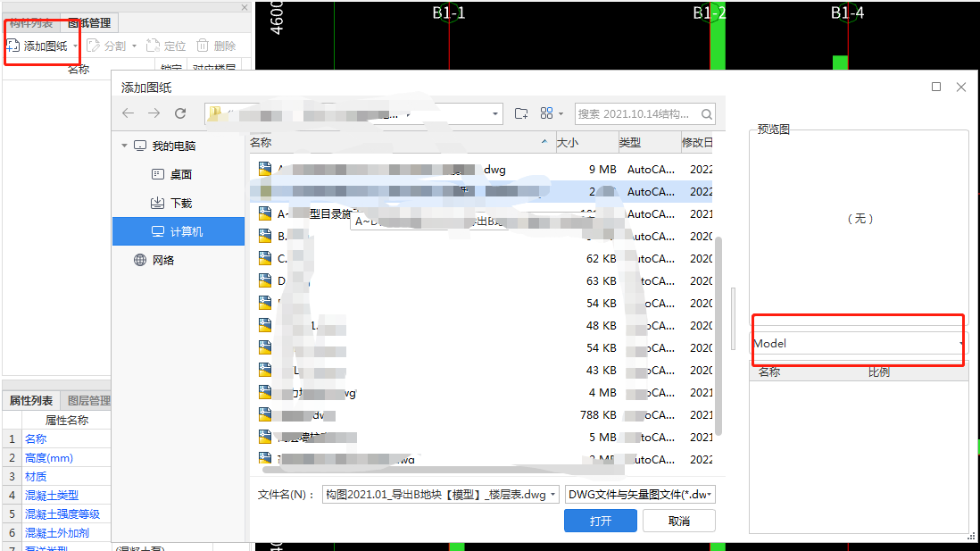Click the B1-1 axis label in drawing
This screenshot has width=980, height=551.
point(449,13)
